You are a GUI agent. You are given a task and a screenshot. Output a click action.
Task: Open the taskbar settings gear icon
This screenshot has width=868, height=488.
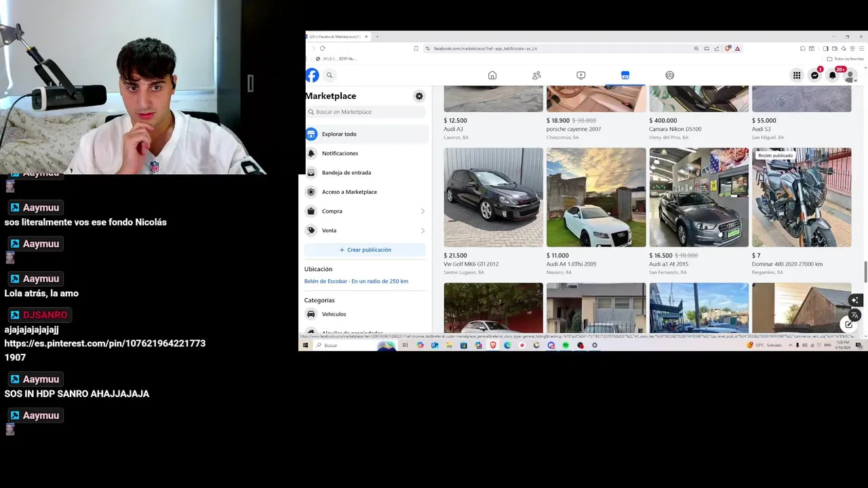tap(595, 345)
